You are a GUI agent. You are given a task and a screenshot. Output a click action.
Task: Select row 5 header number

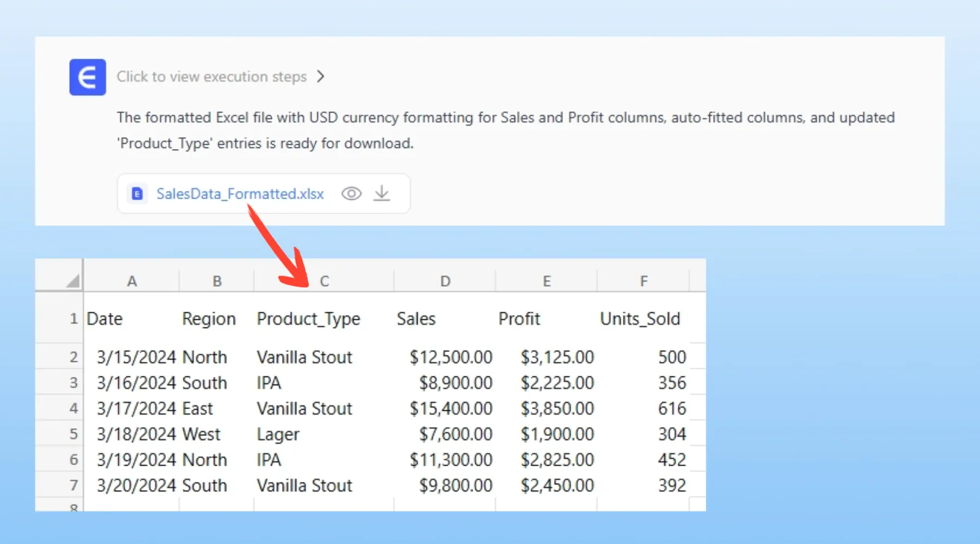(x=73, y=434)
